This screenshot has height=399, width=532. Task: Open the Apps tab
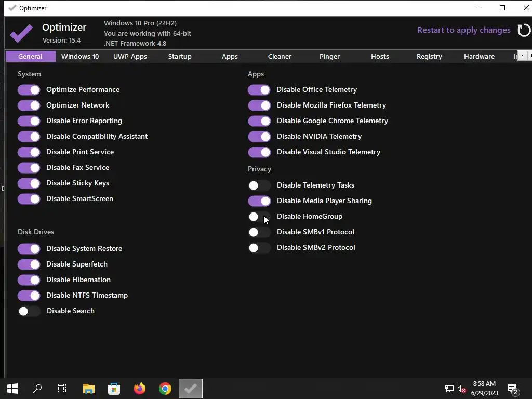pos(230,56)
